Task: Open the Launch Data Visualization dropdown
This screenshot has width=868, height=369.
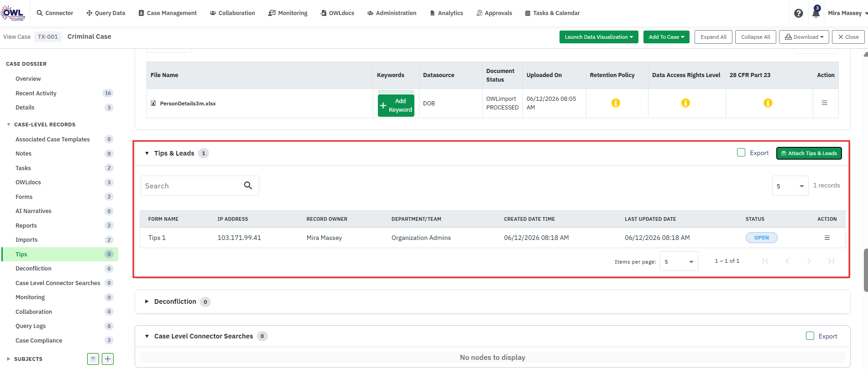Action: [x=599, y=37]
